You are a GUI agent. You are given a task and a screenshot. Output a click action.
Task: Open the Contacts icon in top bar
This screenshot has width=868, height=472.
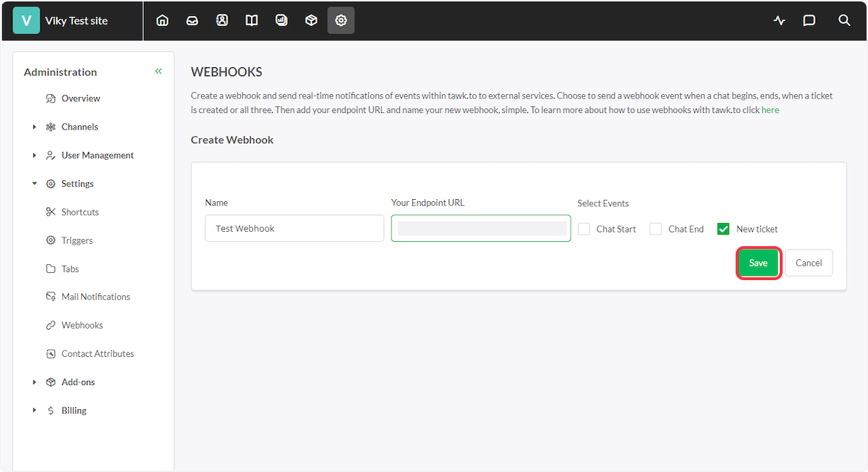[222, 20]
